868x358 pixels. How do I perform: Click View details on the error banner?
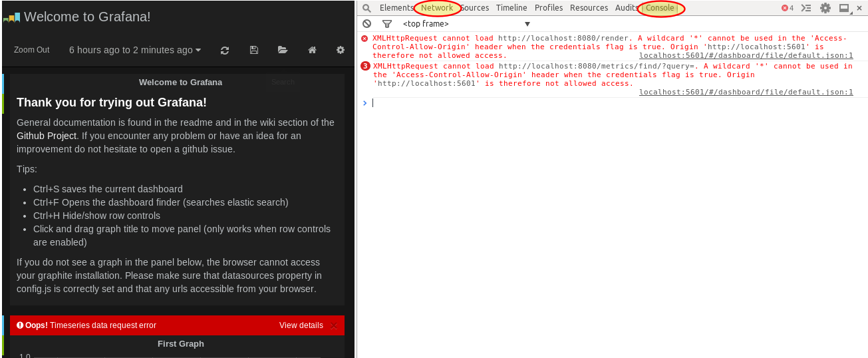click(x=301, y=325)
